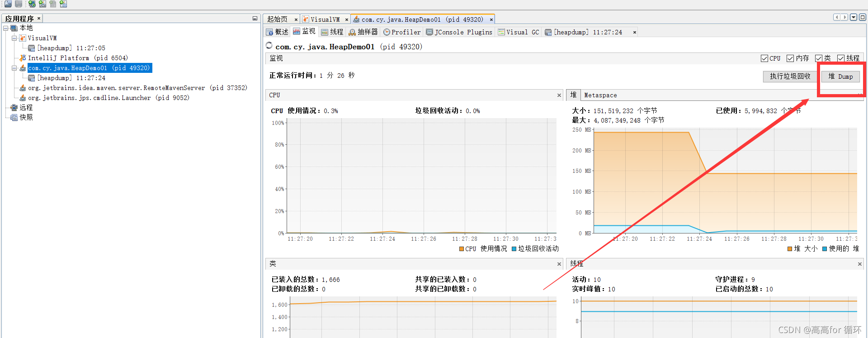
Task: Uncheck the 类 checkbox
Action: click(819, 58)
